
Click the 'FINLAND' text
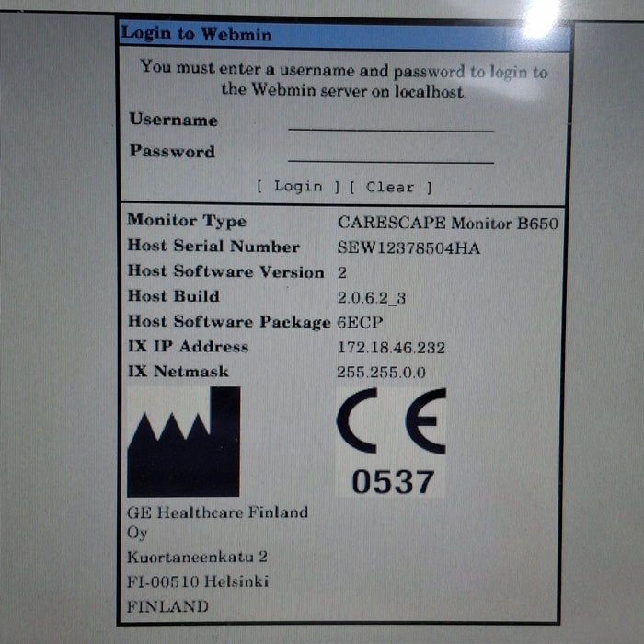[167, 606]
